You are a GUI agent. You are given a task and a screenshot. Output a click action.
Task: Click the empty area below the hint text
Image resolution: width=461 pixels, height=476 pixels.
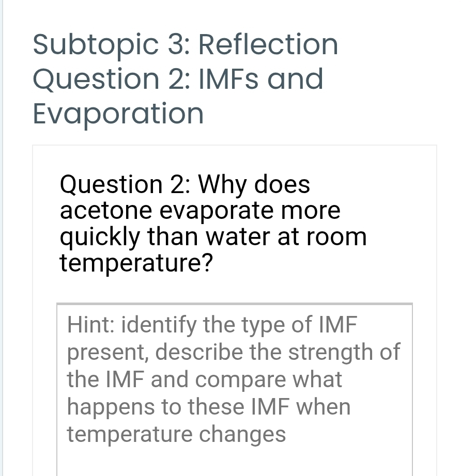pos(234,461)
